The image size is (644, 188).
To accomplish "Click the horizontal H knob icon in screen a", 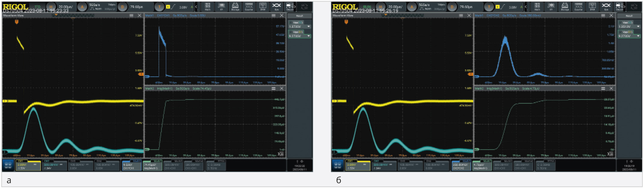I will click(51, 7).
